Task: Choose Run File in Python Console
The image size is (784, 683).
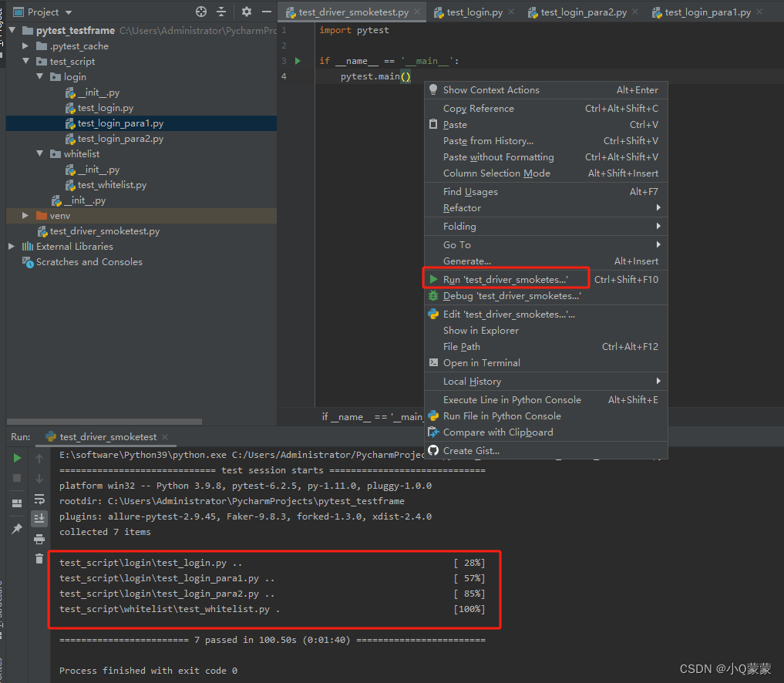Action: point(546,416)
